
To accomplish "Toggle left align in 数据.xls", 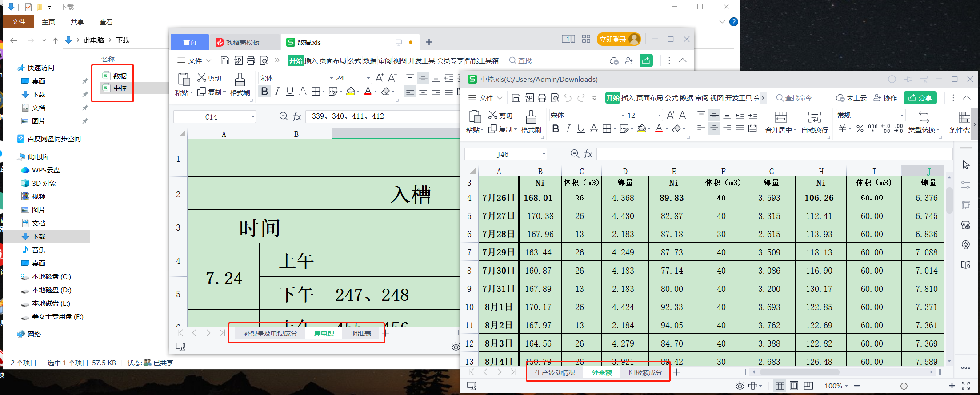I will pyautogui.click(x=410, y=91).
